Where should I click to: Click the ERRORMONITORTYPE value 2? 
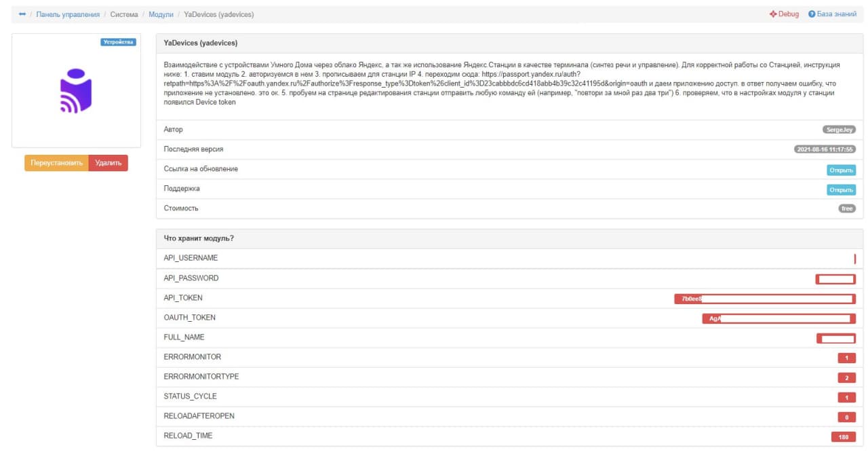[x=846, y=377]
